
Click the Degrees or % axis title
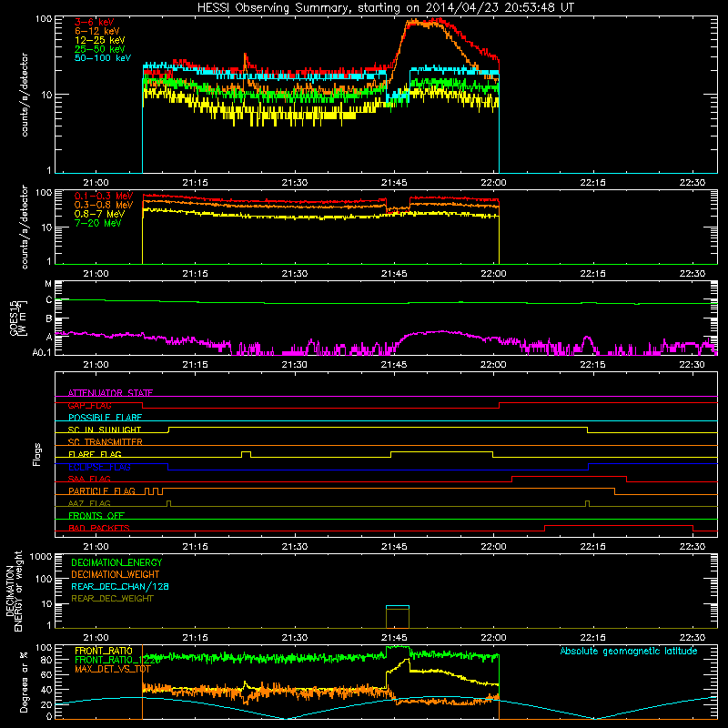click(x=24, y=682)
